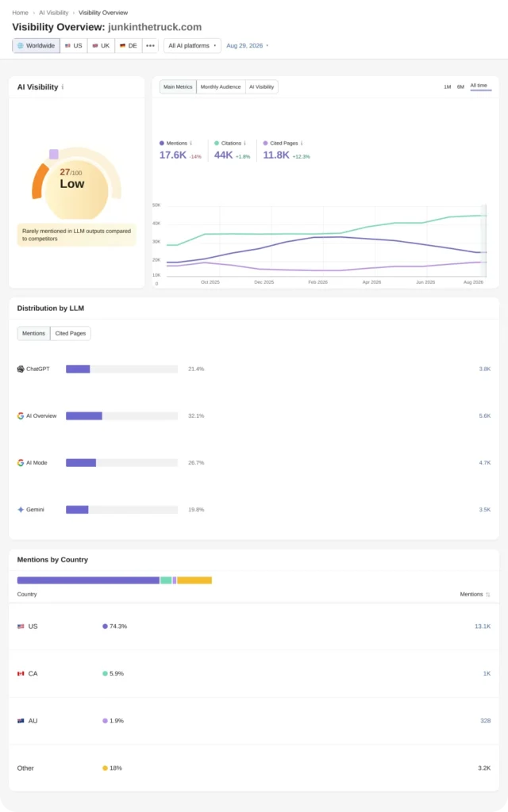Switch to the Monthly Audience tab
Viewport: 508px width, 812px height.
coord(221,87)
